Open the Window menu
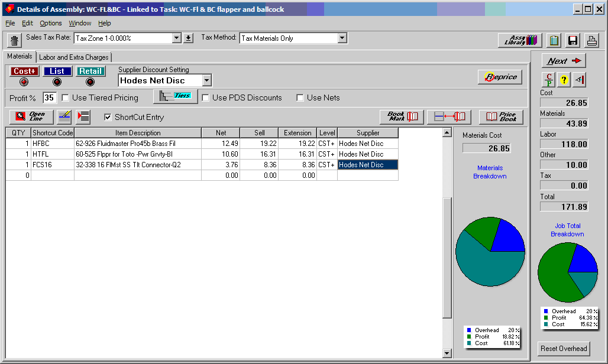 pos(80,23)
